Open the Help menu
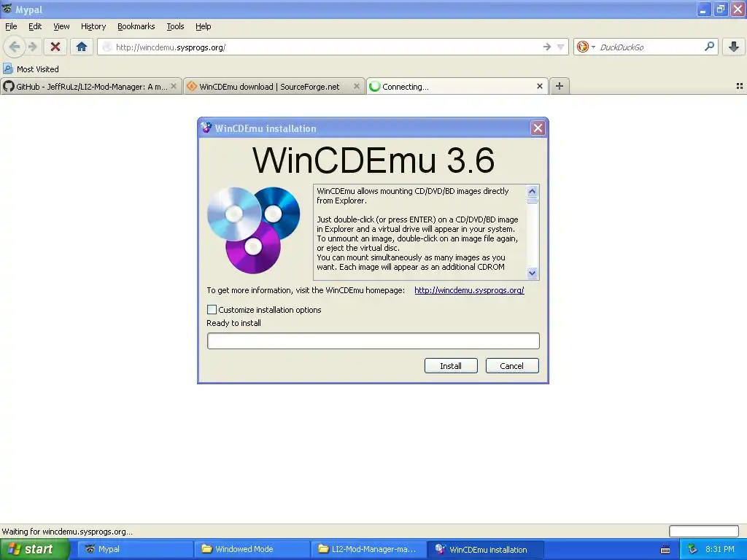Viewport: 747px width, 560px height. [x=203, y=26]
